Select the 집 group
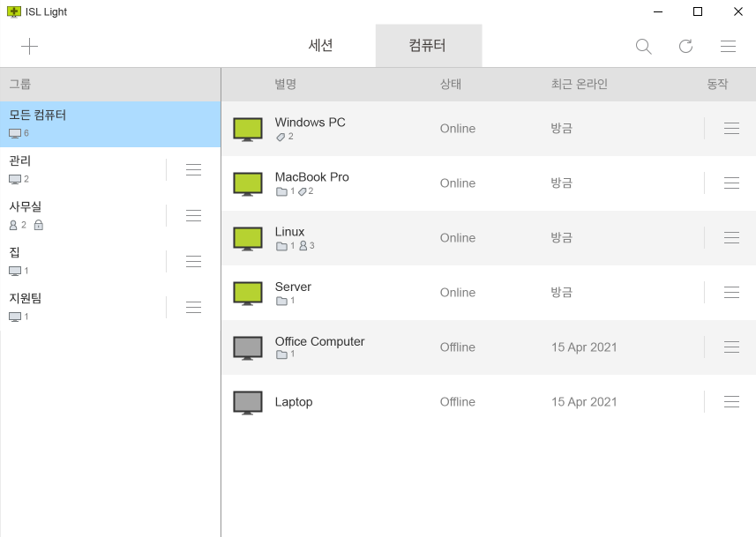Viewport: 756px width, 537px height. [x=110, y=261]
